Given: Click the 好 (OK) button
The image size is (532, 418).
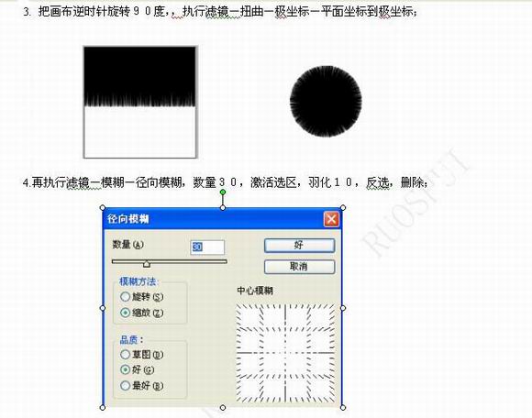Looking at the screenshot, I should click(x=299, y=246).
